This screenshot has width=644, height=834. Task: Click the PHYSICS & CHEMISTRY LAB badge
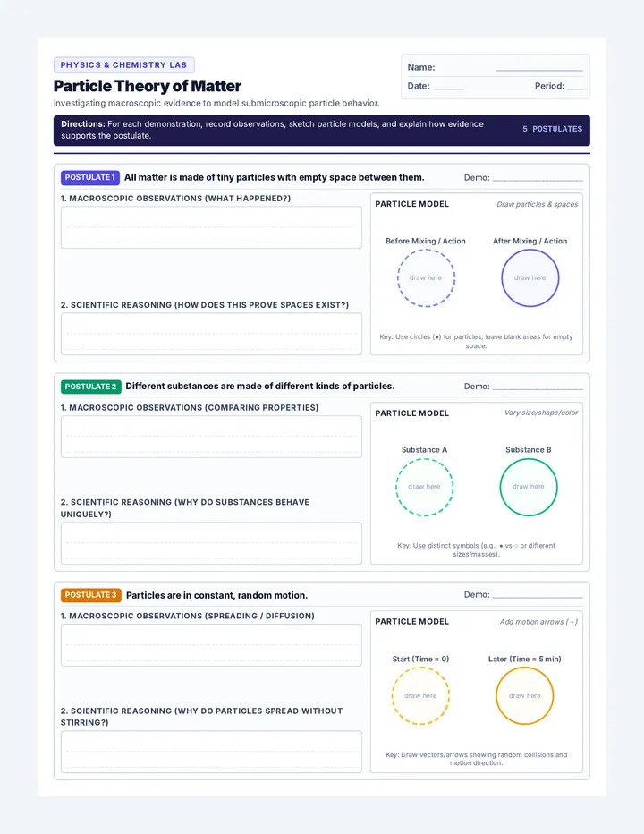[124, 65]
